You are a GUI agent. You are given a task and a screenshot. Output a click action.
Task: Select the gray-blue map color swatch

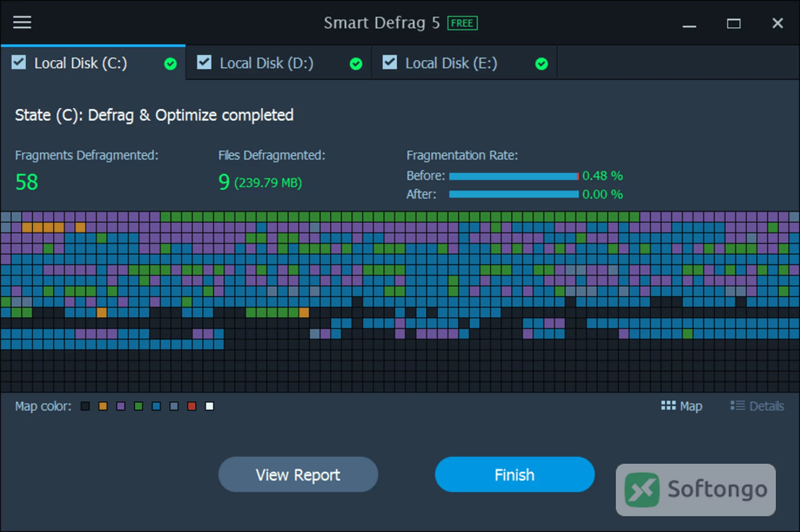[x=174, y=406]
